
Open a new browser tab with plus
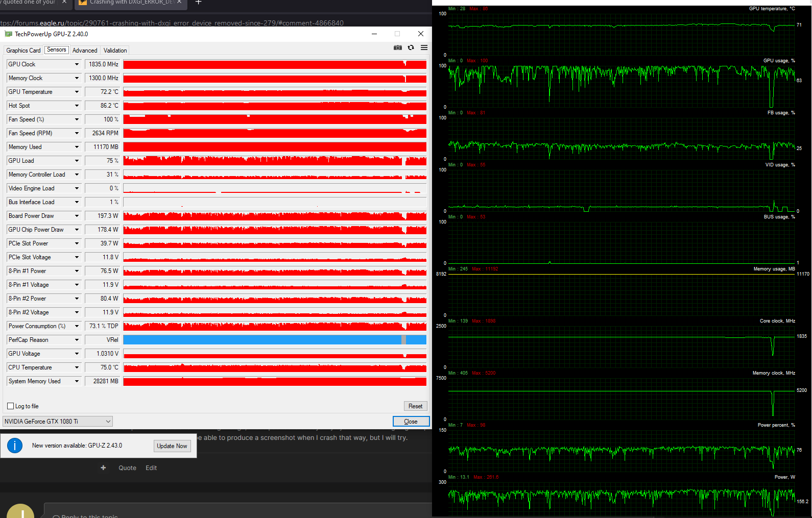tap(199, 3)
